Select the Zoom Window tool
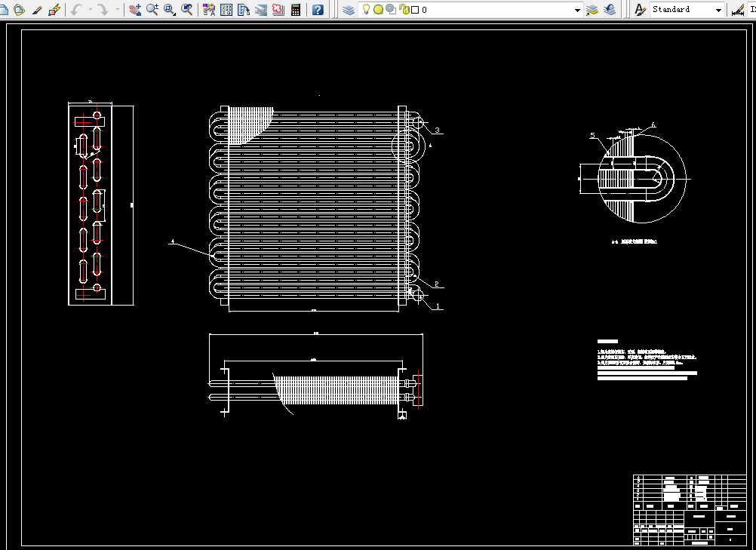The width and height of the screenshot is (756, 550). (x=170, y=9)
